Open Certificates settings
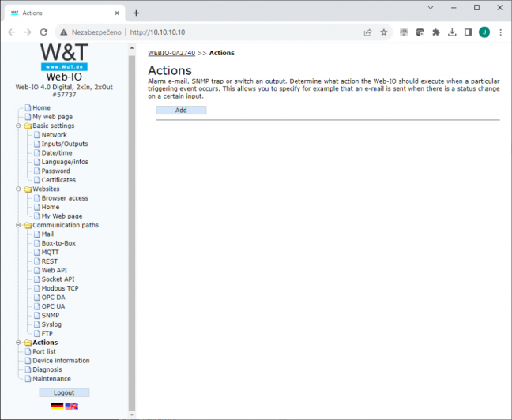 point(58,180)
